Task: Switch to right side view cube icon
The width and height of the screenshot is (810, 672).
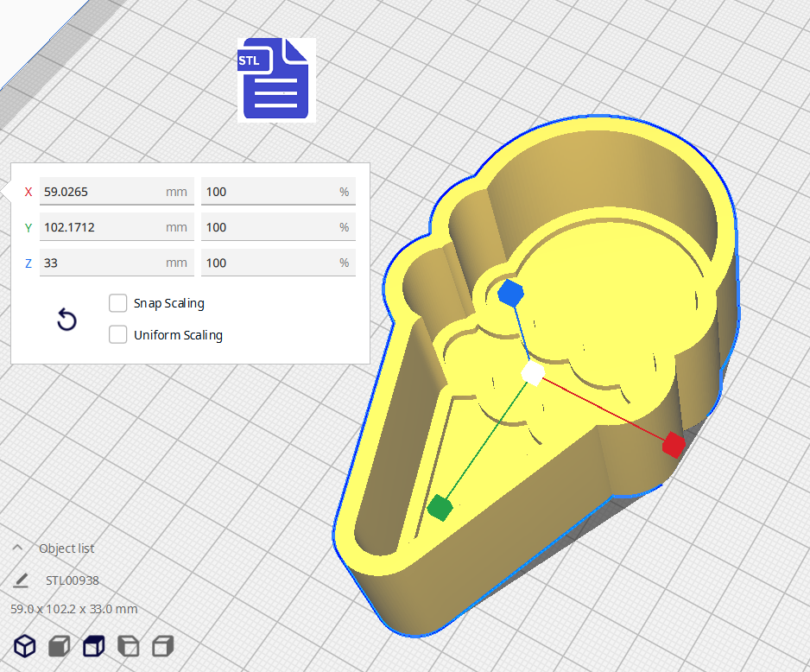Action: click(162, 645)
